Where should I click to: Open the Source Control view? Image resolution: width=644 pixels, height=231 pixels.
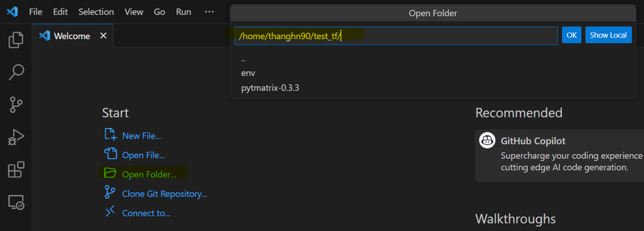coord(16,105)
